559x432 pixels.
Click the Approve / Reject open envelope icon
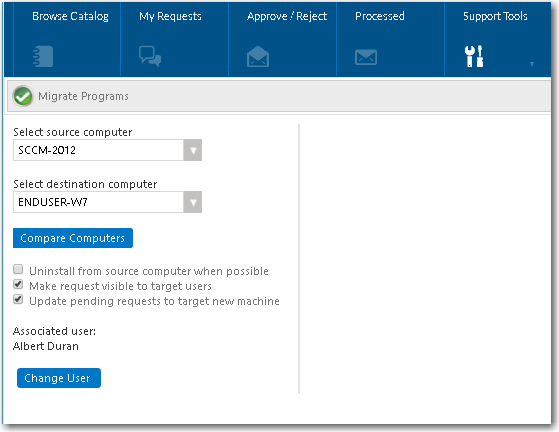pos(258,56)
